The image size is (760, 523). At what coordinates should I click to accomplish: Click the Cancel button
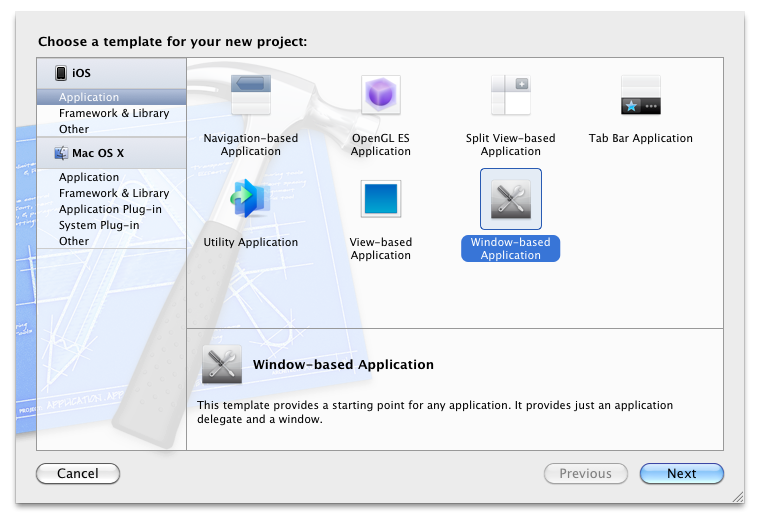(x=78, y=473)
